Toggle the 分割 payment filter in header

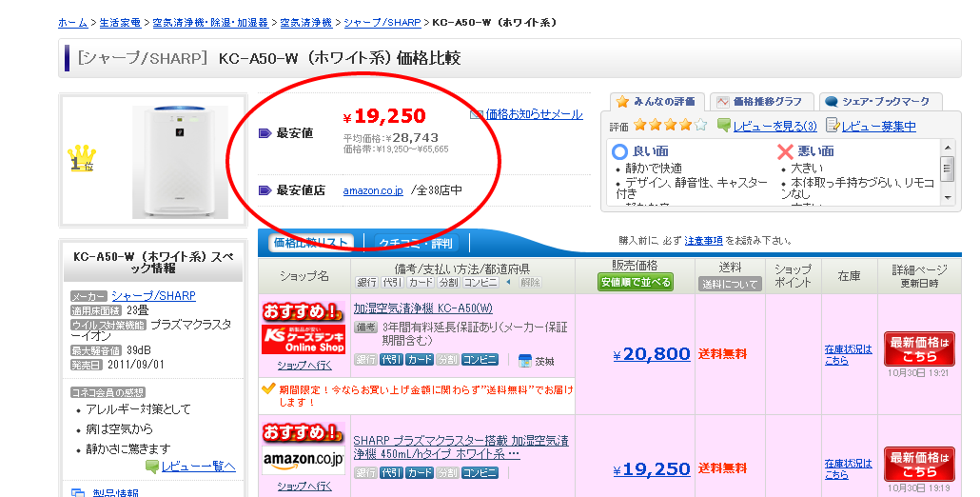click(x=448, y=283)
